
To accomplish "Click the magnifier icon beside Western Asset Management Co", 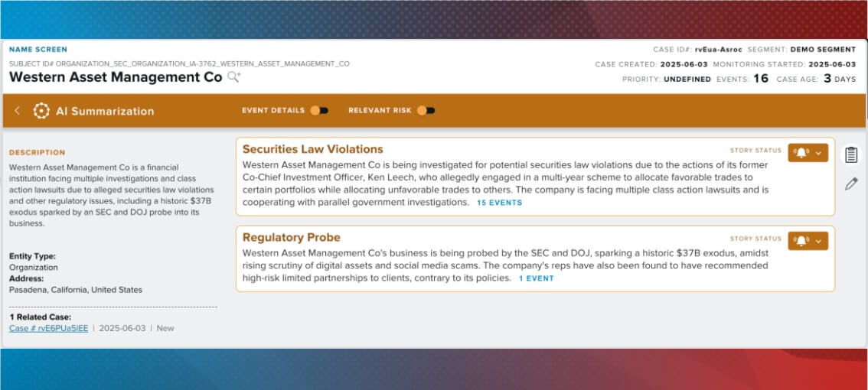I will coord(233,77).
